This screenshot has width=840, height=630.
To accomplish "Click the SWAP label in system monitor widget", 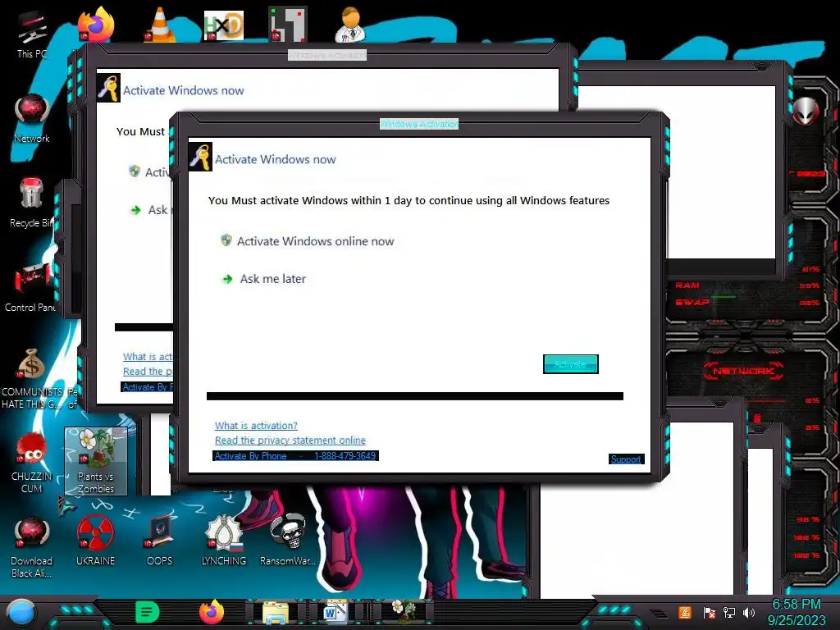I will (692, 302).
